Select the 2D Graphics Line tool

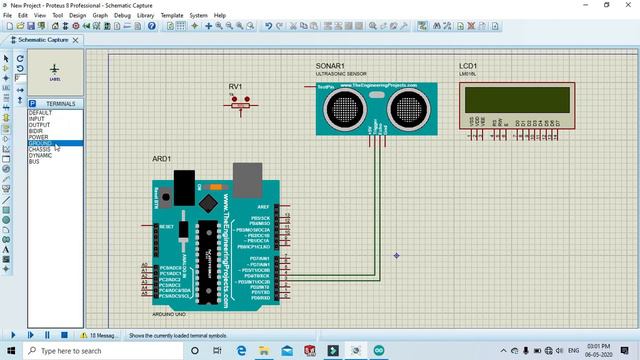[x=6, y=200]
